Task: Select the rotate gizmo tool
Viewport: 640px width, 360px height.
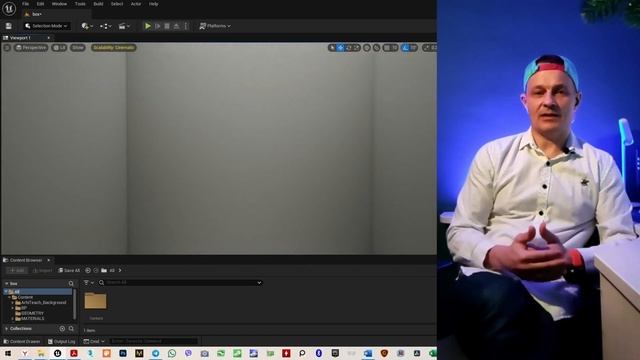Action: click(x=349, y=48)
